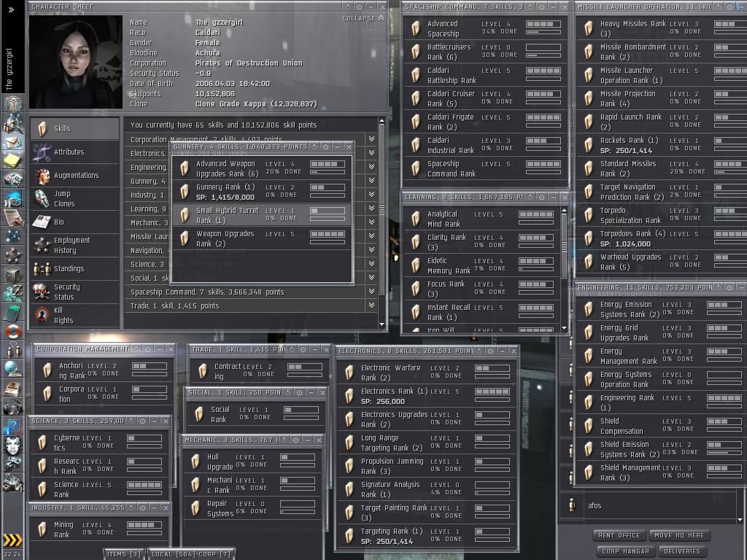The width and height of the screenshot is (747, 560).
Task: Open the Employment History tab
Action: tap(75, 245)
